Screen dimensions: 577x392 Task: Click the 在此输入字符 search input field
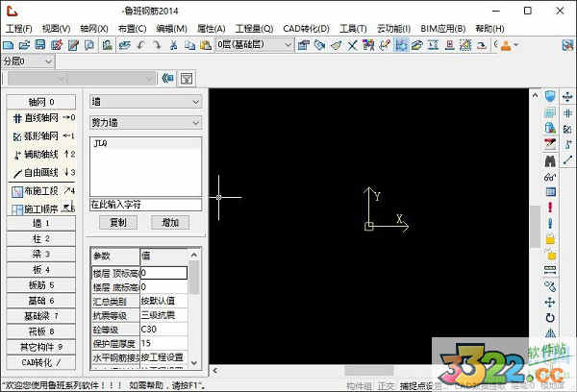[146, 205]
